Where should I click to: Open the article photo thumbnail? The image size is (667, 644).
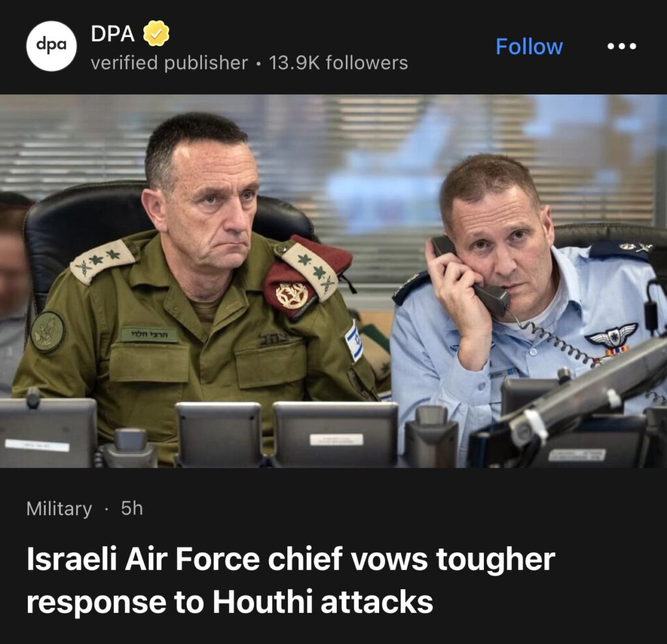(x=333, y=281)
